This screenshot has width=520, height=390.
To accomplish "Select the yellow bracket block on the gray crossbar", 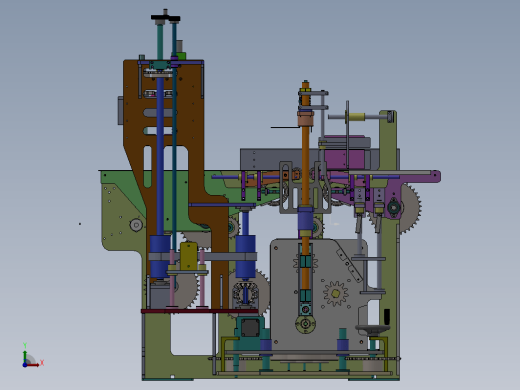I will [x=189, y=256].
